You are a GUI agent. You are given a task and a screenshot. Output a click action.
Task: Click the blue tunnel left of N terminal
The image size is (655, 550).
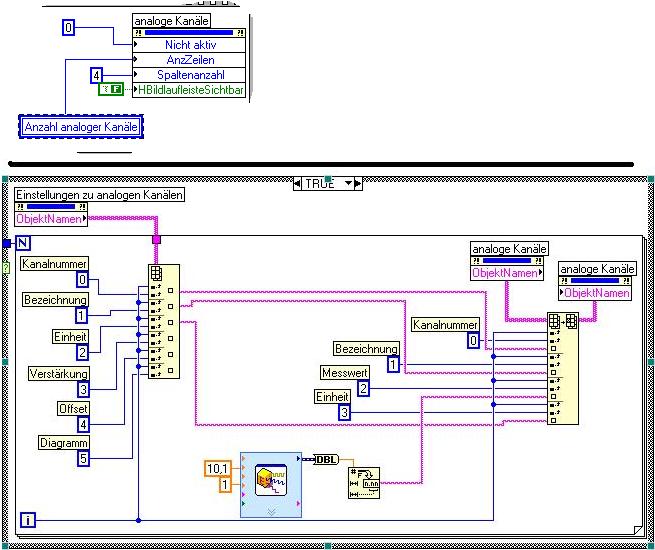6,243
